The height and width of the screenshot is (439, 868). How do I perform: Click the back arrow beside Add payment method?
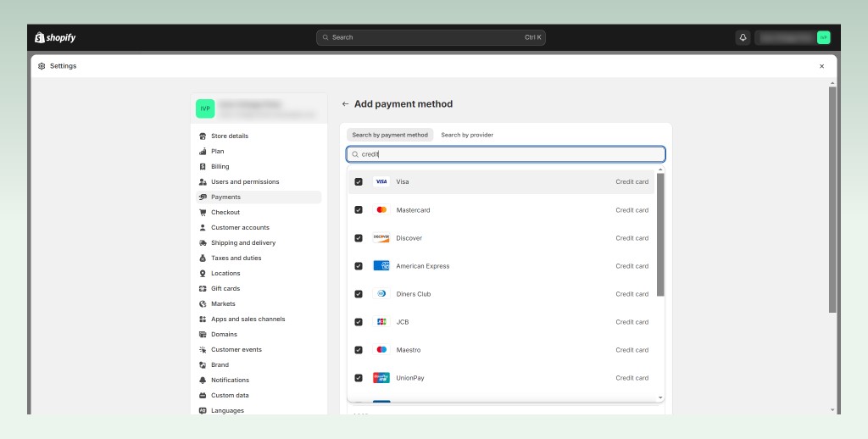(346, 104)
